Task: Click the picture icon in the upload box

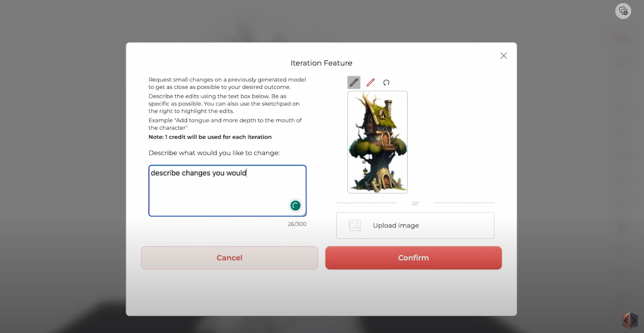Action: [x=355, y=225]
